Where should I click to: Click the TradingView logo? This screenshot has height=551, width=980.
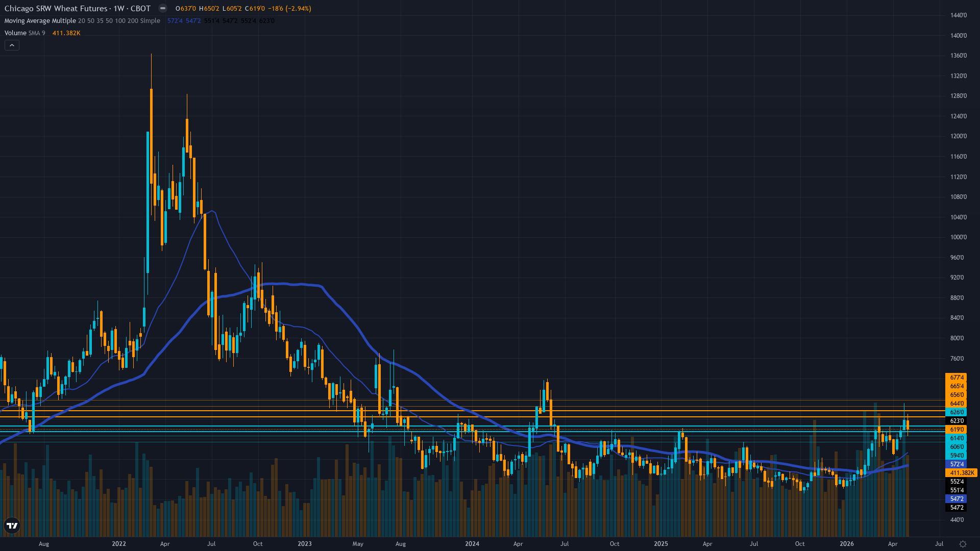click(x=12, y=525)
